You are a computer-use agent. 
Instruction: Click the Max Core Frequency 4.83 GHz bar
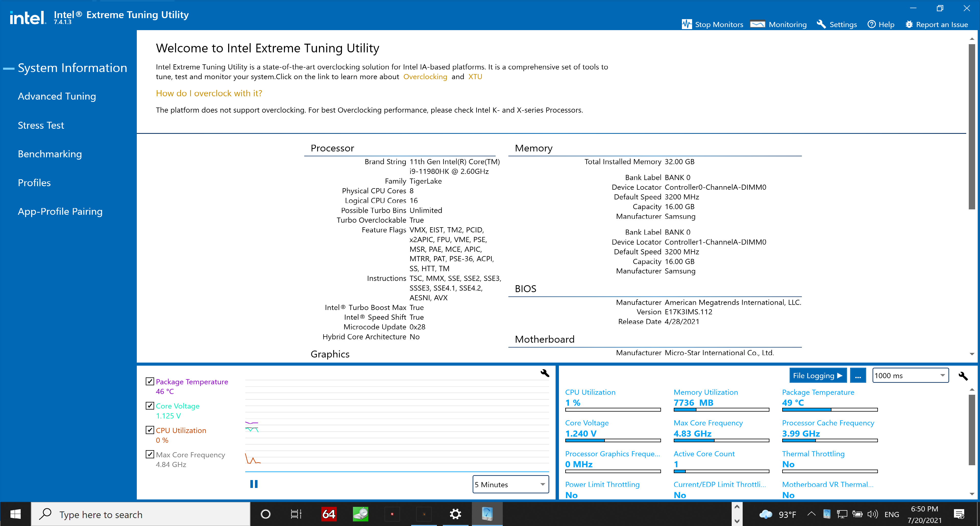[x=721, y=440]
